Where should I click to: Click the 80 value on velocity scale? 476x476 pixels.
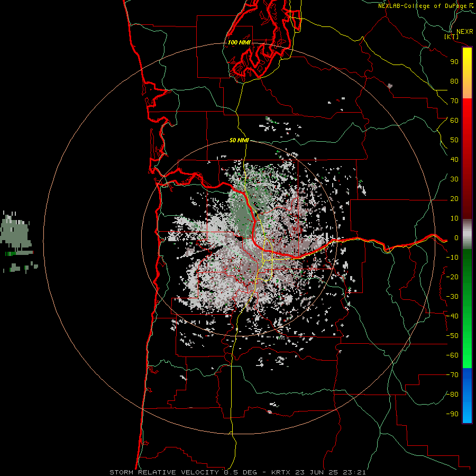454,81
